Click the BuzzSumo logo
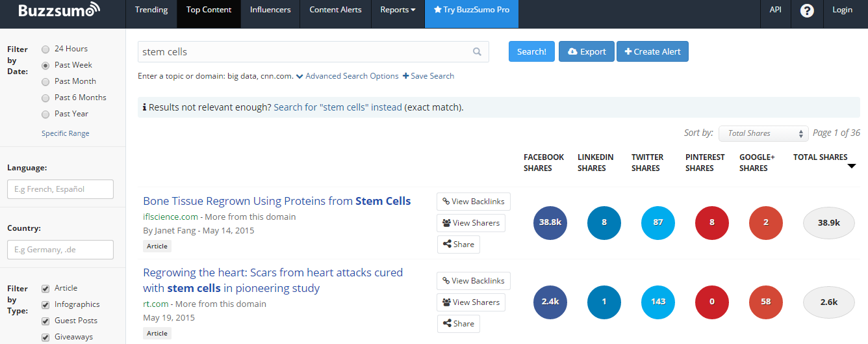Viewport: 868px width, 344px height. click(59, 11)
